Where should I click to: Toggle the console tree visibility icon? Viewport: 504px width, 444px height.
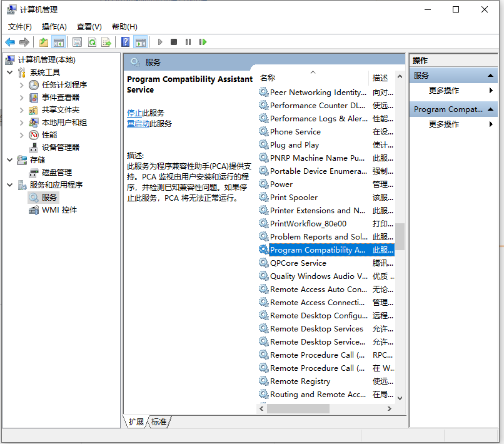[59, 42]
